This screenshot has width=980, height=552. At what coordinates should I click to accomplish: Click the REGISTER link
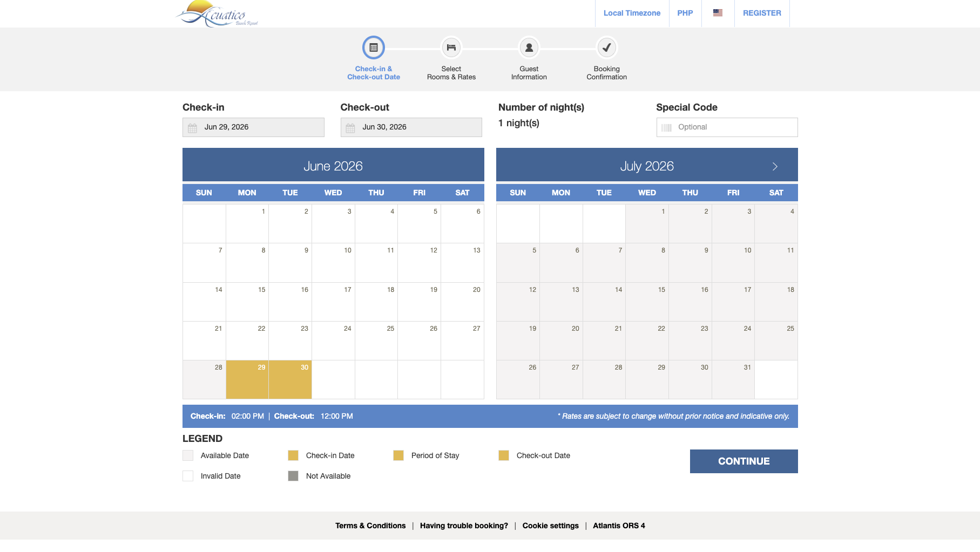tap(762, 13)
